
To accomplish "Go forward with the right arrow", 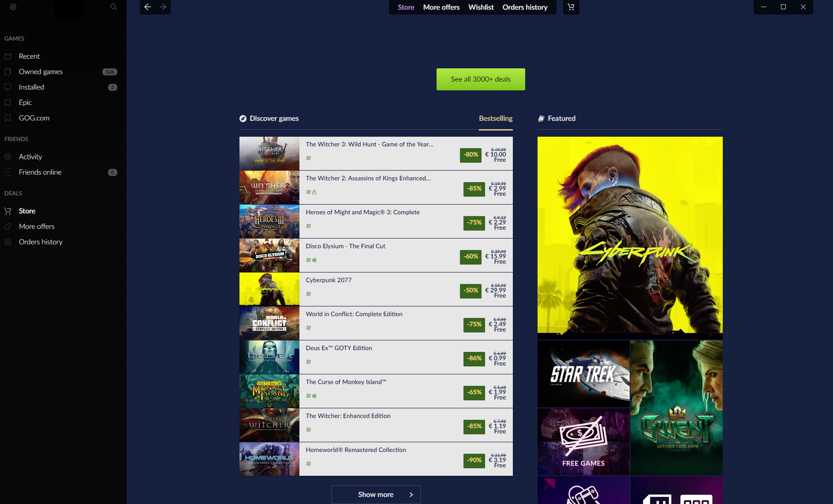I will (x=163, y=7).
